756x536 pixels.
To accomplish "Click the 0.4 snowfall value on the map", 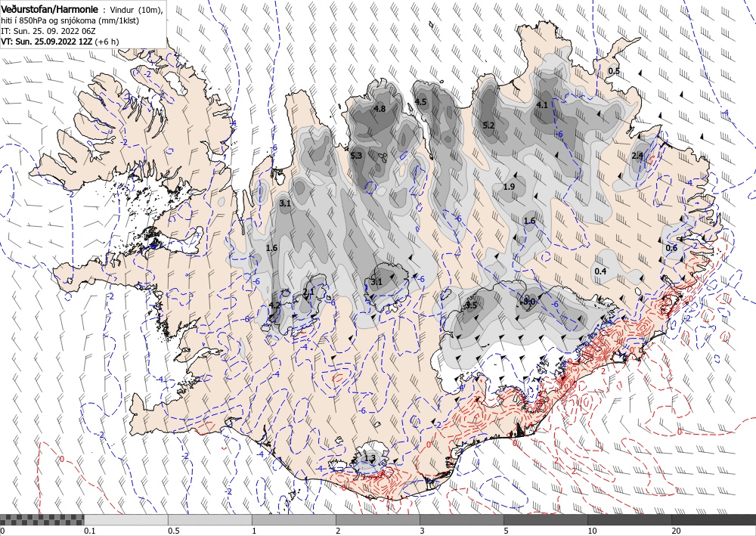I will (600, 272).
